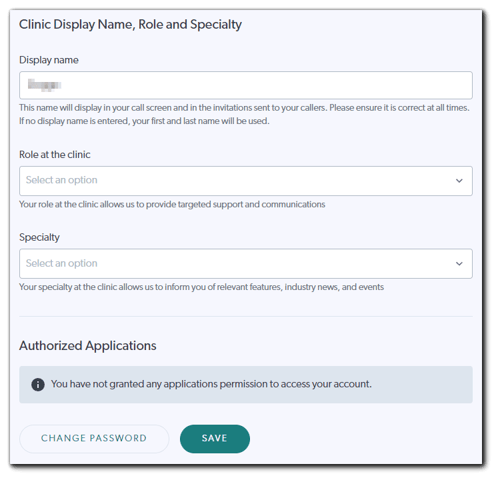
Task: Select the blurred display name text
Action: coord(44,85)
